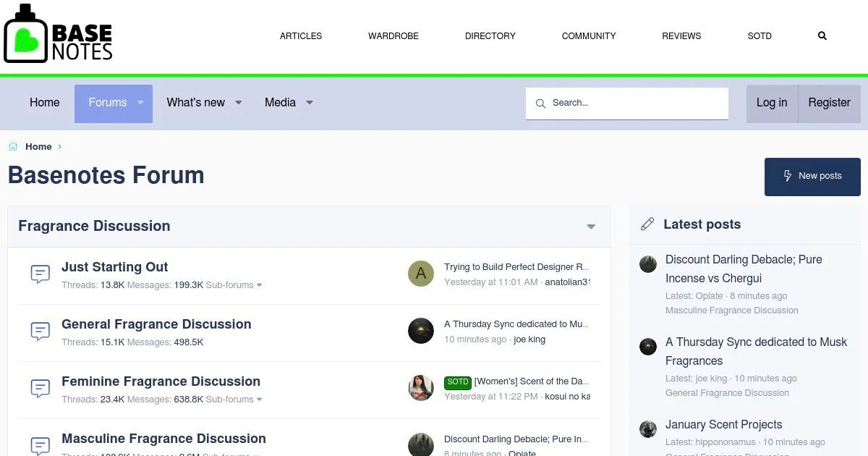The image size is (868, 456).
Task: Click the Register button
Action: (829, 103)
